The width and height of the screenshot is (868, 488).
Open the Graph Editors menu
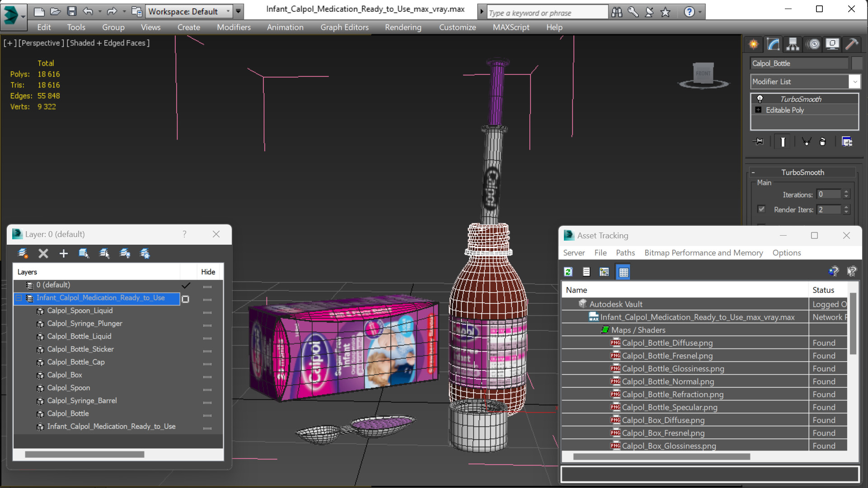point(344,27)
